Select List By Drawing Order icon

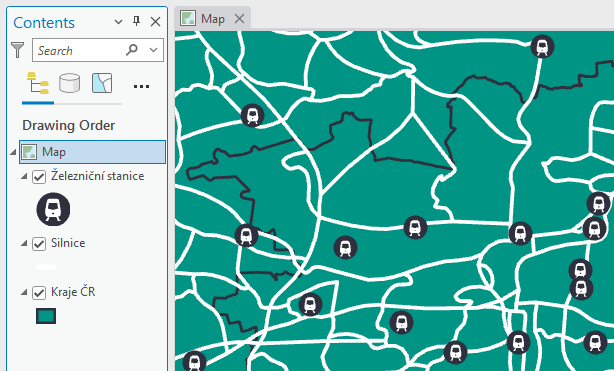(38, 83)
